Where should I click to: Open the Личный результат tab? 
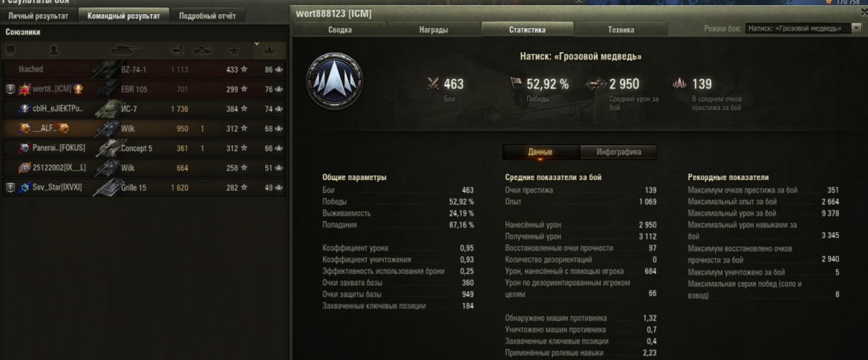coord(38,15)
